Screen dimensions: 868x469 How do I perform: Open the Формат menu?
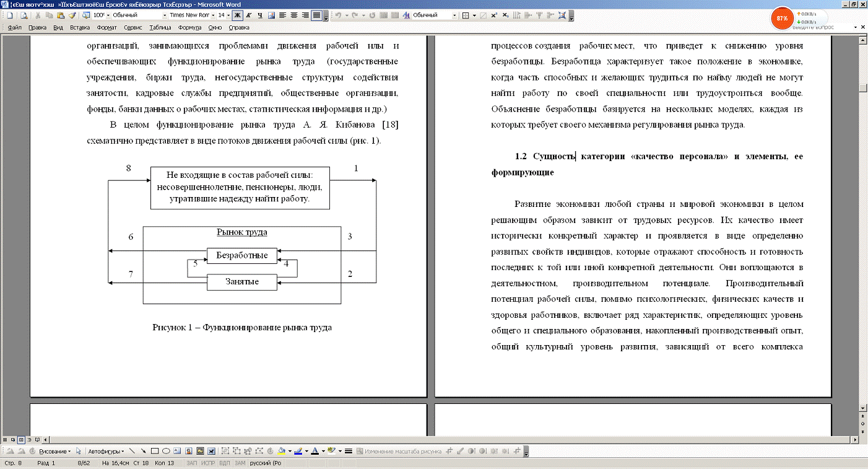[106, 27]
